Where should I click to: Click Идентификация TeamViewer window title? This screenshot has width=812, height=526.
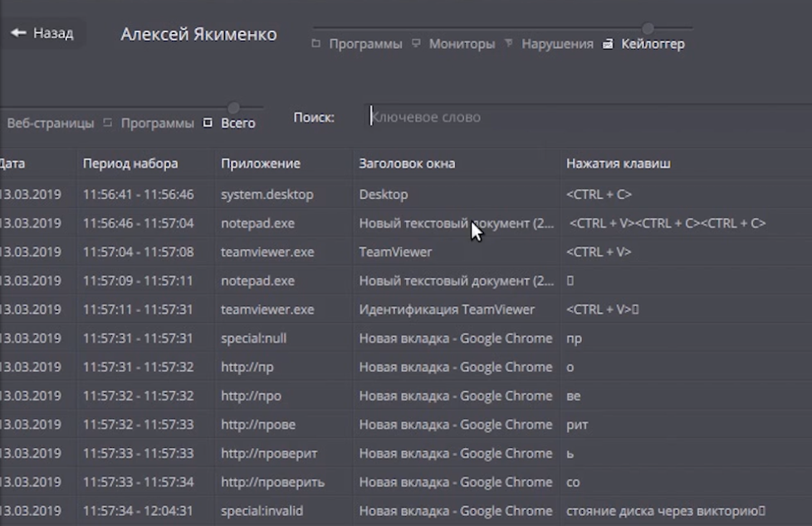point(447,309)
